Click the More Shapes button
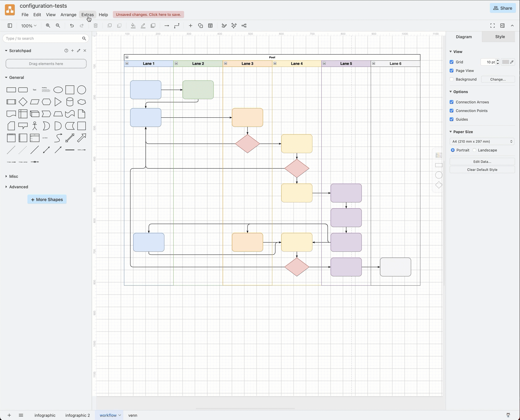 click(47, 199)
